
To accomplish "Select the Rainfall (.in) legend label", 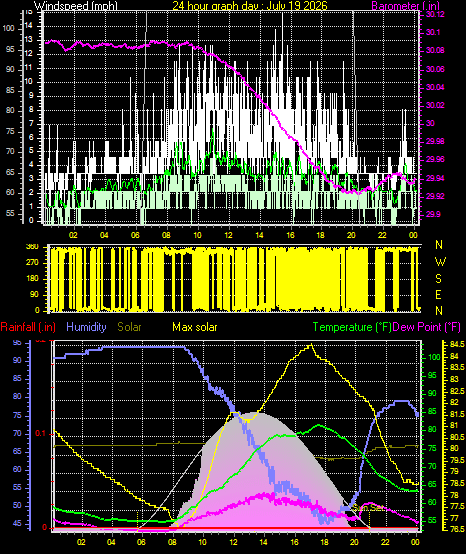I will click(28, 327).
